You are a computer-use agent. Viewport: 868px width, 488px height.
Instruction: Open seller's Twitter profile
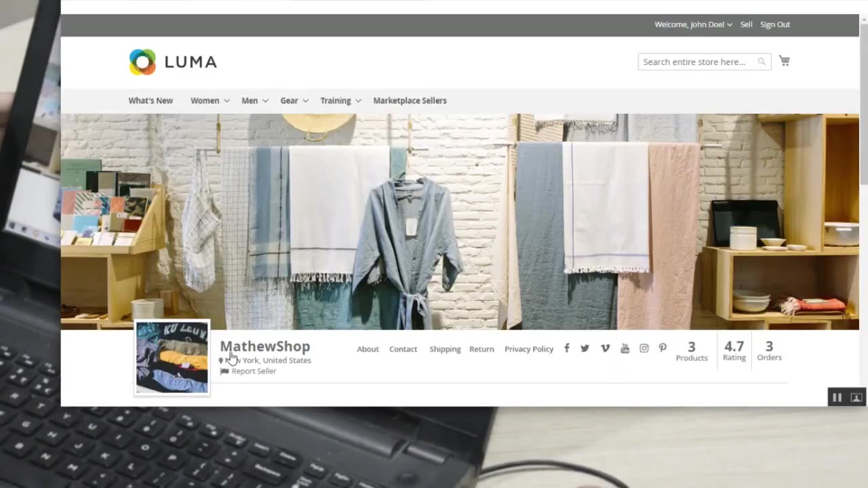[x=585, y=348]
